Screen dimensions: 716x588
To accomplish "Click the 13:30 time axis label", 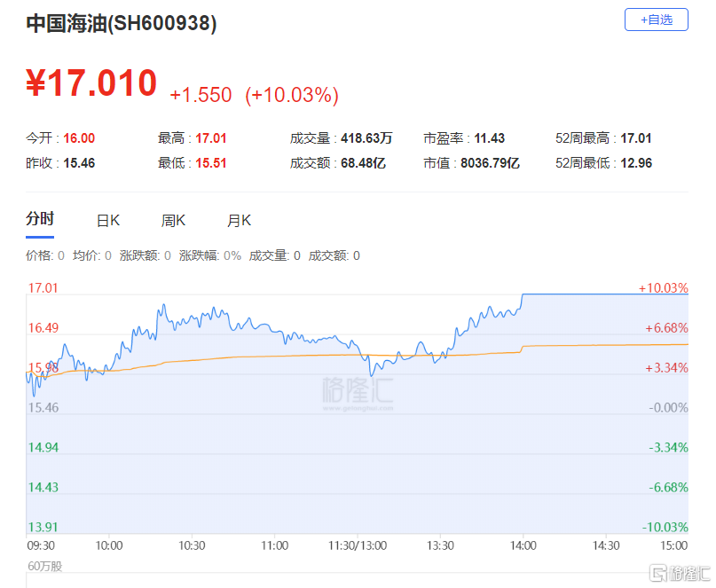I will [x=440, y=545].
